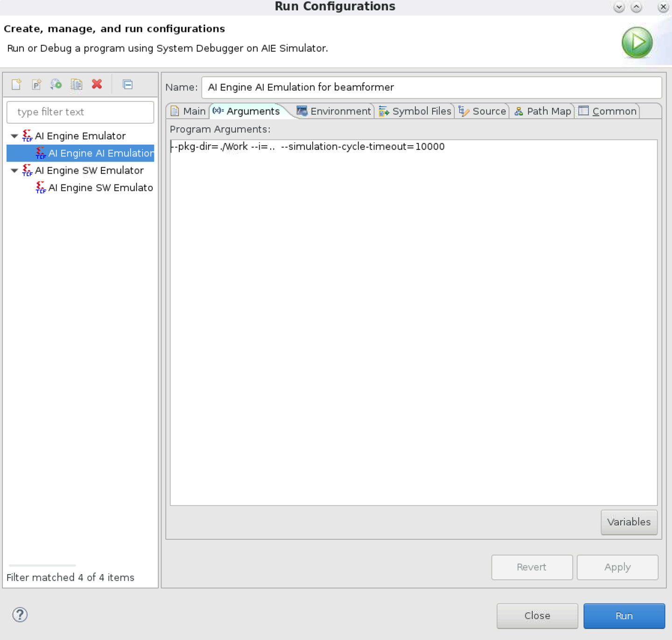Go to the Symbol Files tab

415,111
